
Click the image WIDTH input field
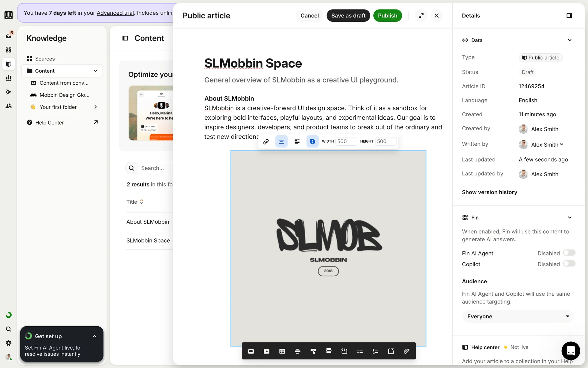(346, 141)
